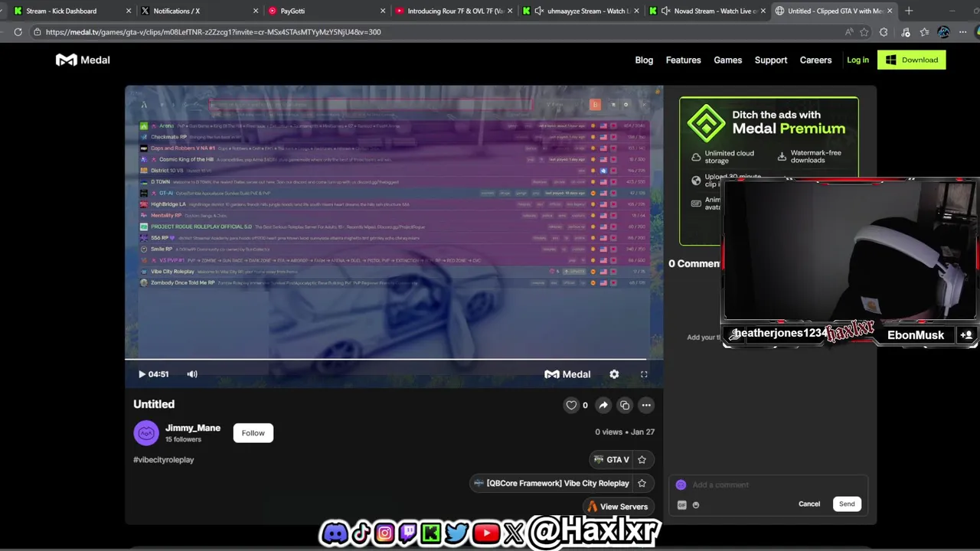Focus the Add a comment field

tap(769, 485)
